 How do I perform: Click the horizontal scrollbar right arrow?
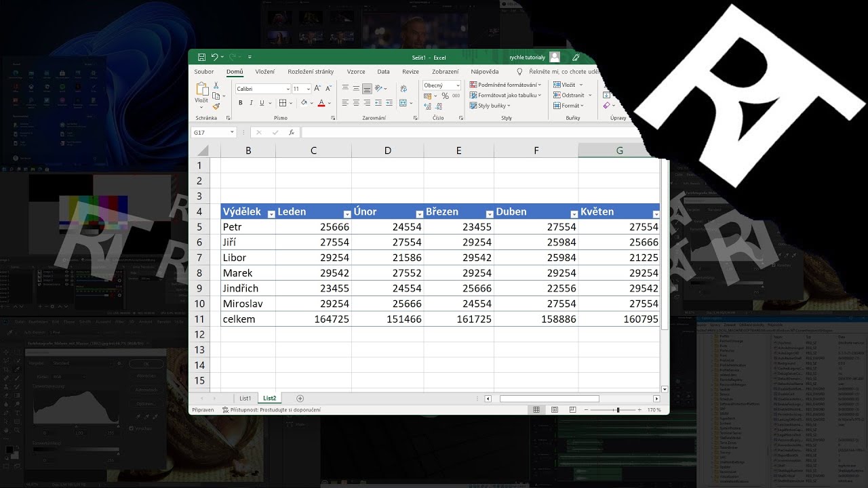click(x=656, y=399)
